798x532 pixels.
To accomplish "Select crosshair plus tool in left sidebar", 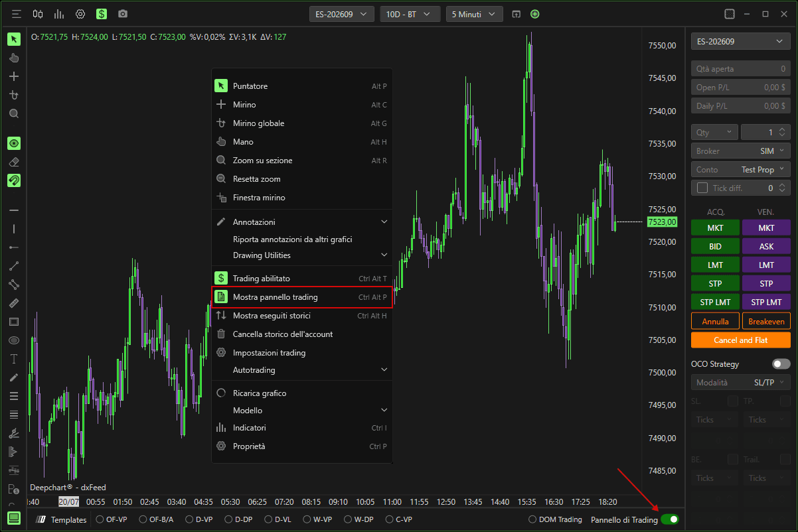I will (14, 76).
